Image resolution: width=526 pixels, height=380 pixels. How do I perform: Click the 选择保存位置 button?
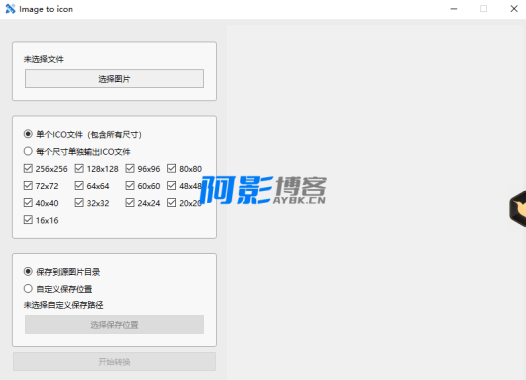(x=114, y=324)
